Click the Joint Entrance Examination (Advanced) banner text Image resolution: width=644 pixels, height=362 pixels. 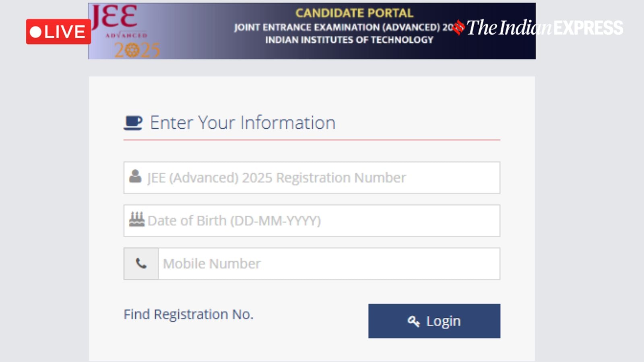click(x=338, y=27)
